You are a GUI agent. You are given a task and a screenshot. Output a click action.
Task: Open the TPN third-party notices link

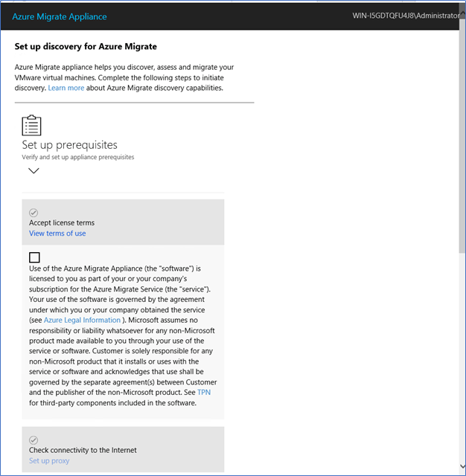coord(204,393)
